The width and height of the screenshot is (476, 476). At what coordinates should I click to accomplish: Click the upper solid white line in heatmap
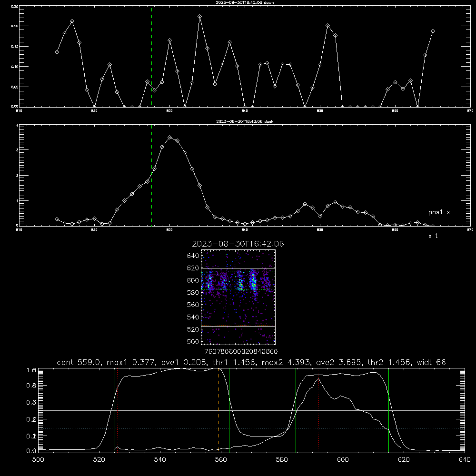click(x=238, y=268)
